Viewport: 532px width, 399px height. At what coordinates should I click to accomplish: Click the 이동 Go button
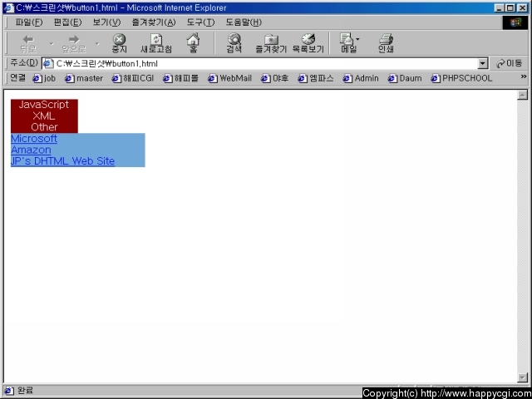(x=509, y=63)
